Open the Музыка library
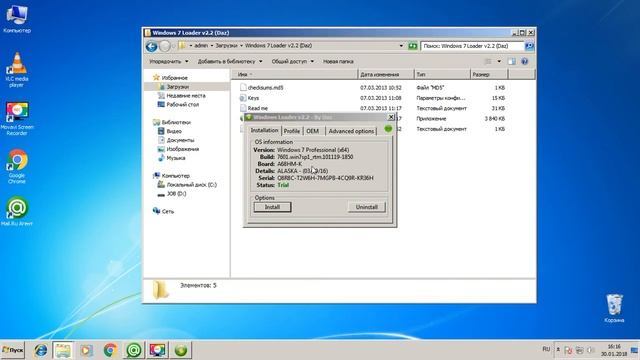 pyautogui.click(x=172, y=158)
